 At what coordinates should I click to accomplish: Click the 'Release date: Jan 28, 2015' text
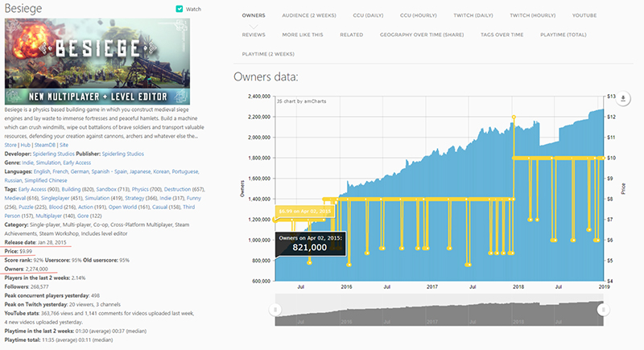coord(35,242)
